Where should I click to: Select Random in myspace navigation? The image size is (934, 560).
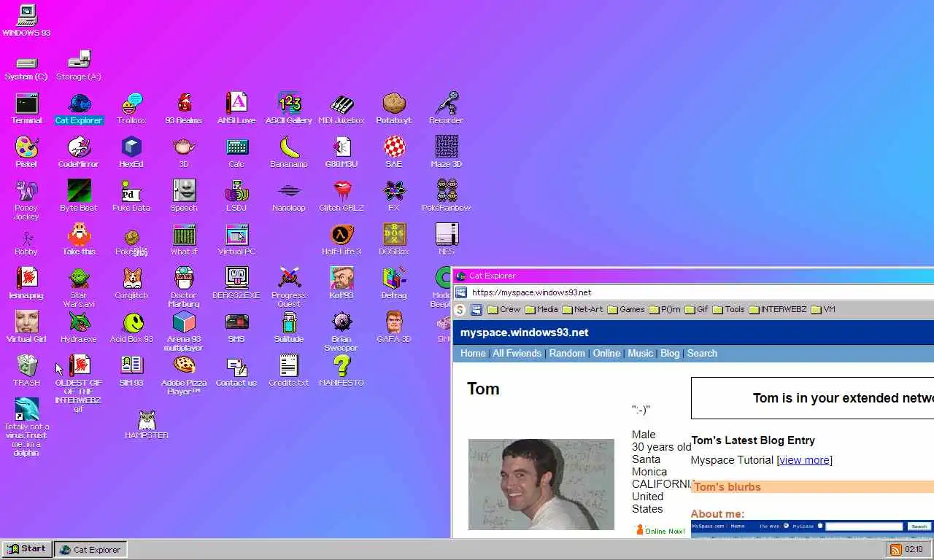(567, 353)
